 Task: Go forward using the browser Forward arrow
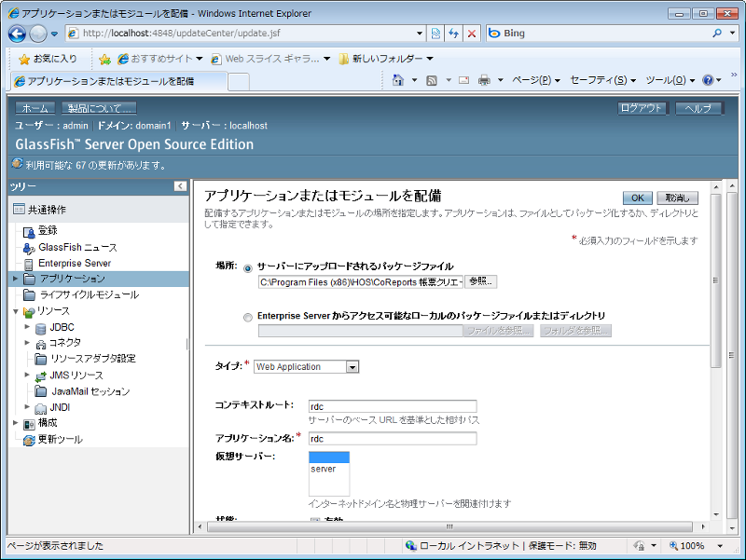pos(38,34)
